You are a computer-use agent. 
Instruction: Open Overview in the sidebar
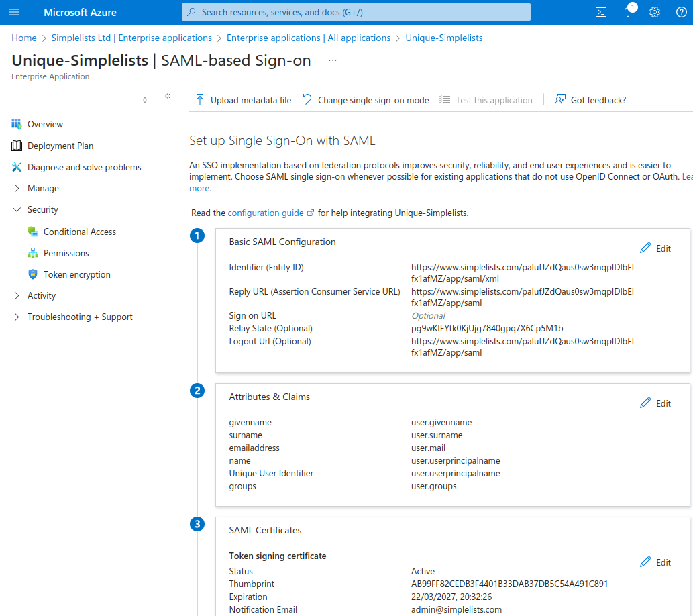pos(45,124)
